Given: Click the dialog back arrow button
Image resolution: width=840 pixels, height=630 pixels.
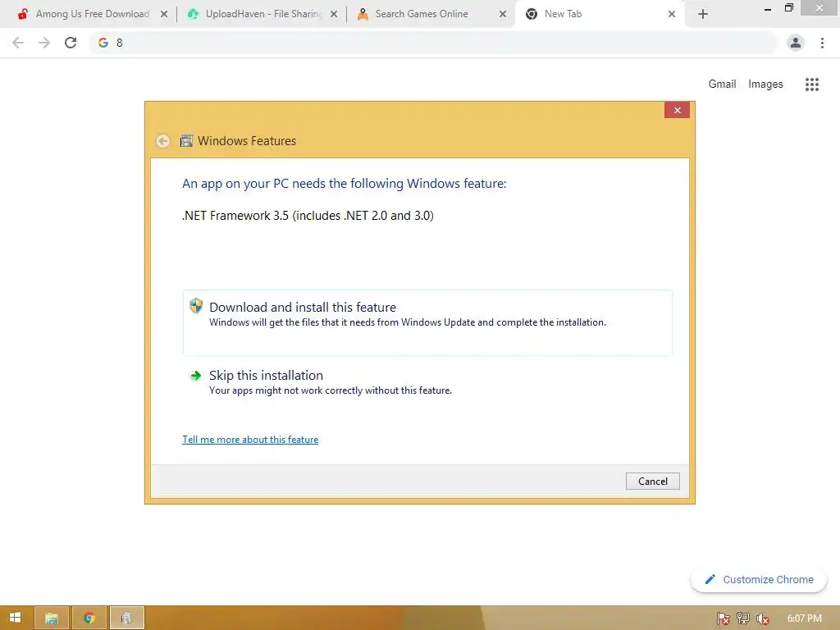Looking at the screenshot, I should [x=163, y=141].
